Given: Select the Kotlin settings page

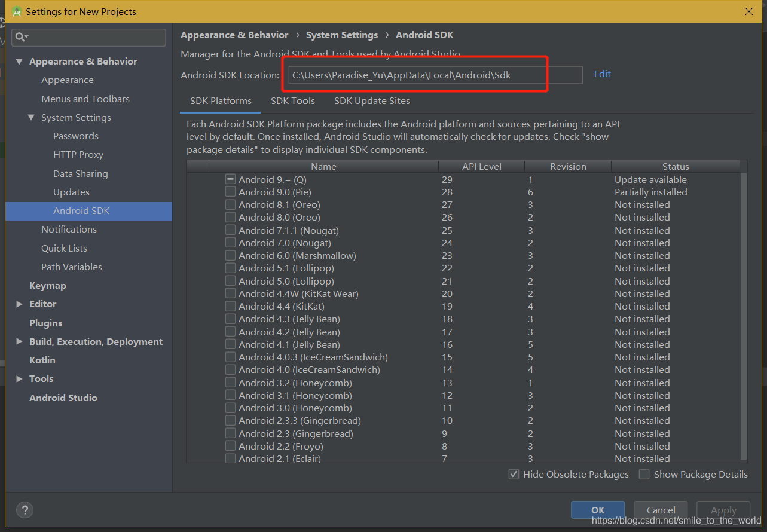Looking at the screenshot, I should point(42,360).
